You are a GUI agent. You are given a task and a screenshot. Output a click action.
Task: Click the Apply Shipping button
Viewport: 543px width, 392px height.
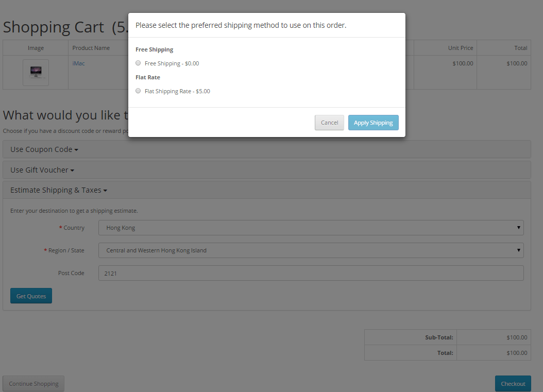point(373,123)
